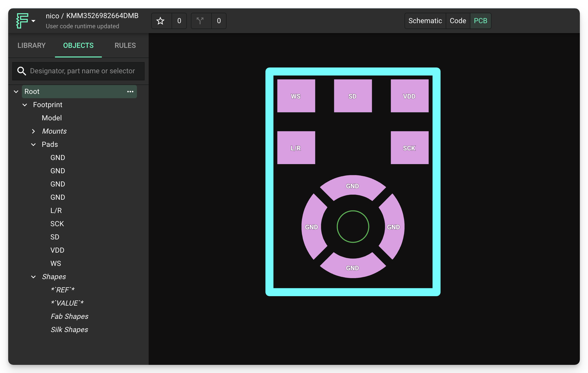Image resolution: width=588 pixels, height=373 pixels.
Task: Select the WS pad on the PCB canvas
Action: click(296, 96)
